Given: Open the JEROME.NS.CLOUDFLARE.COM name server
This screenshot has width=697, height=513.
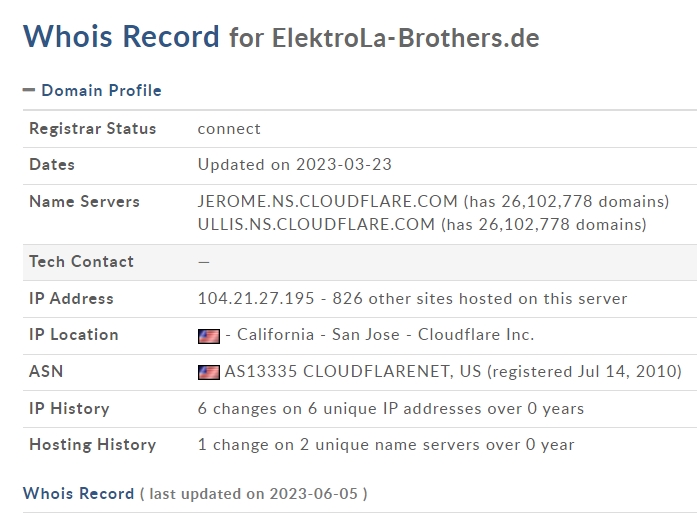Looking at the screenshot, I should coord(328,201).
